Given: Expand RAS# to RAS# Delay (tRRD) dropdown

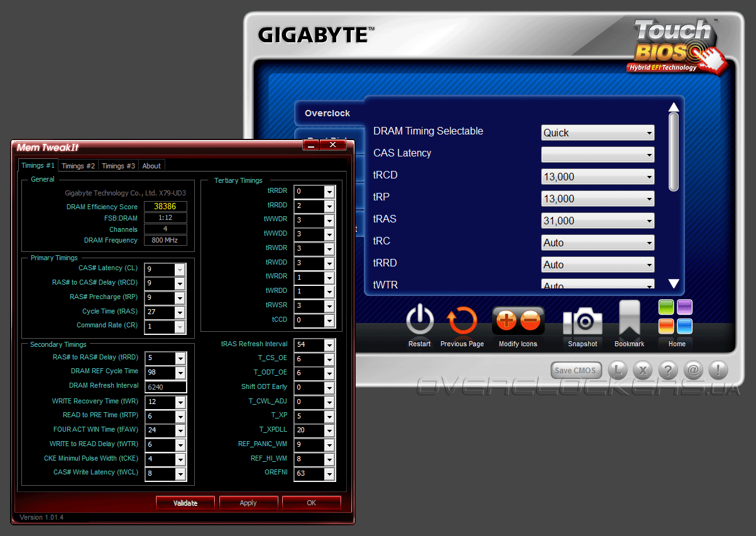Looking at the screenshot, I should [x=180, y=358].
